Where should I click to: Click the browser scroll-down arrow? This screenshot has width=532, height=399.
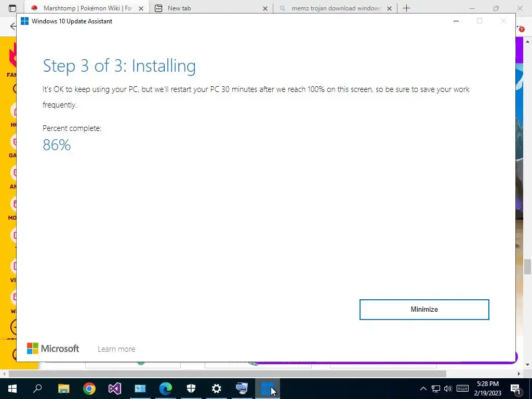(527, 365)
